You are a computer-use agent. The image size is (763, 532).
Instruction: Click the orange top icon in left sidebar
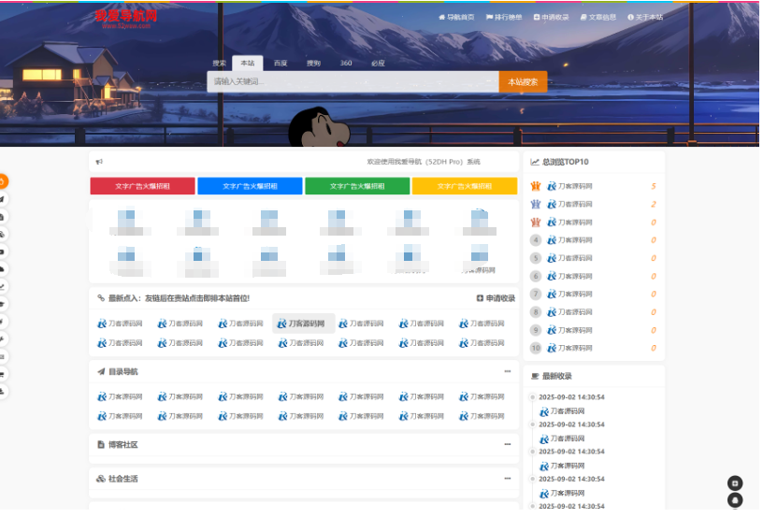[3, 181]
